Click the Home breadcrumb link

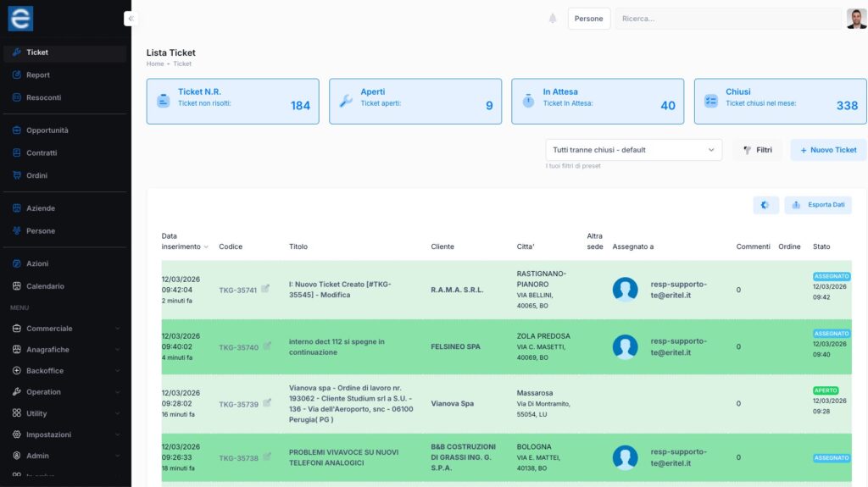154,64
